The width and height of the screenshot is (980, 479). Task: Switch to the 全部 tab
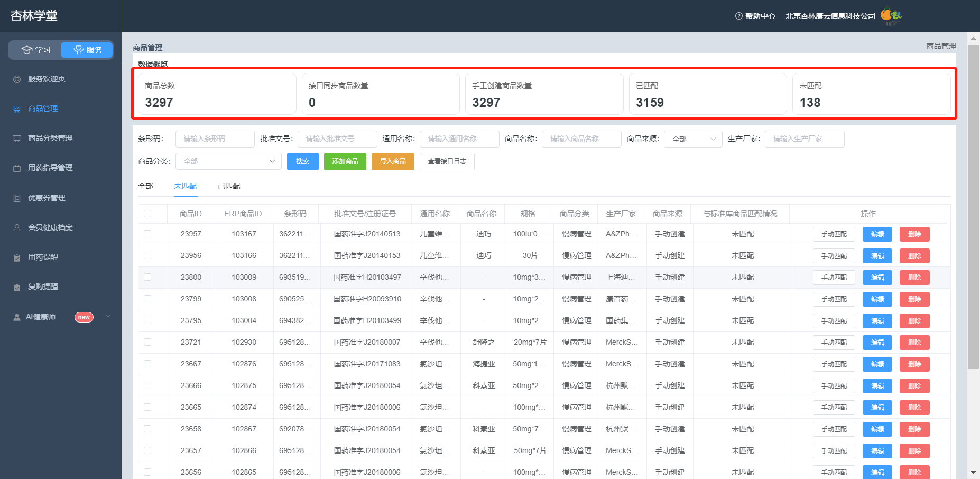[145, 186]
